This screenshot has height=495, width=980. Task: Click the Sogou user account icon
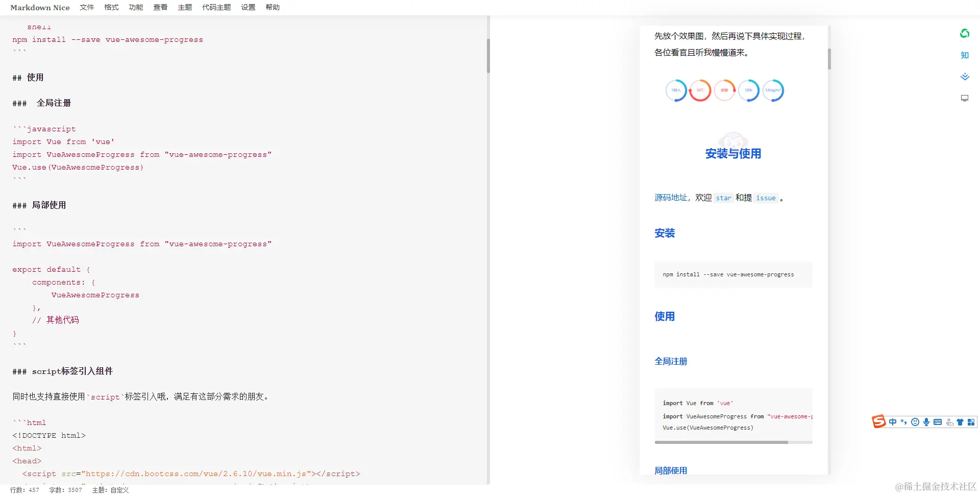[x=949, y=422]
